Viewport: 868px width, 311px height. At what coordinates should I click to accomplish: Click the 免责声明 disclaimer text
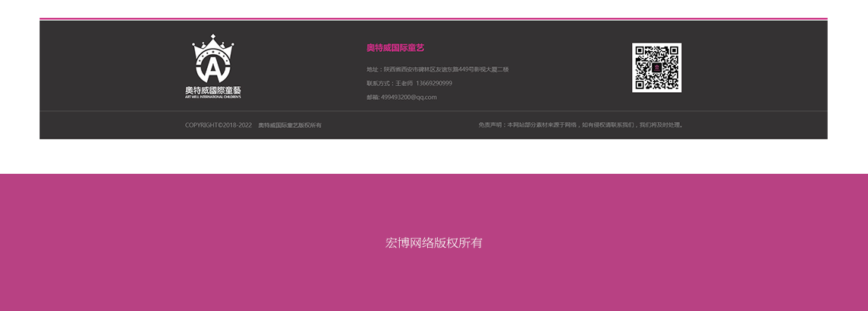(581, 124)
